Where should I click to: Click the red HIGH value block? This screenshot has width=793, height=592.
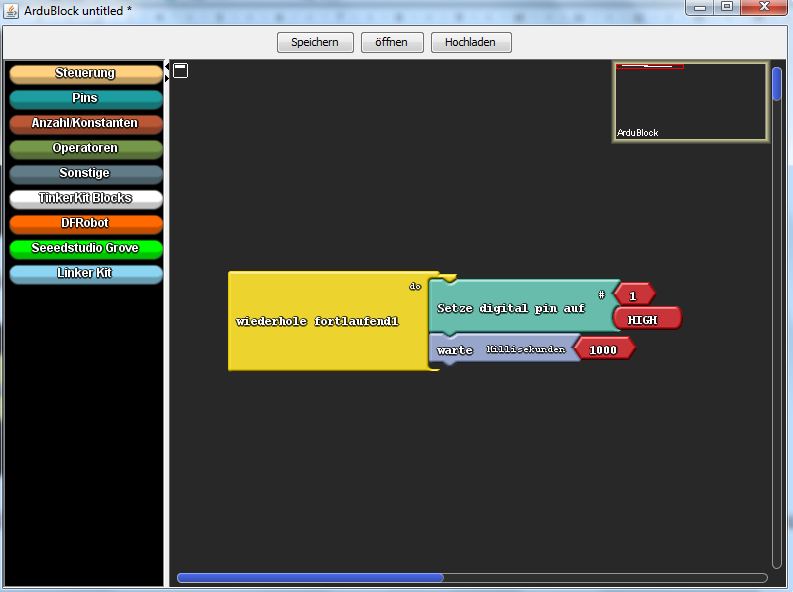click(645, 319)
